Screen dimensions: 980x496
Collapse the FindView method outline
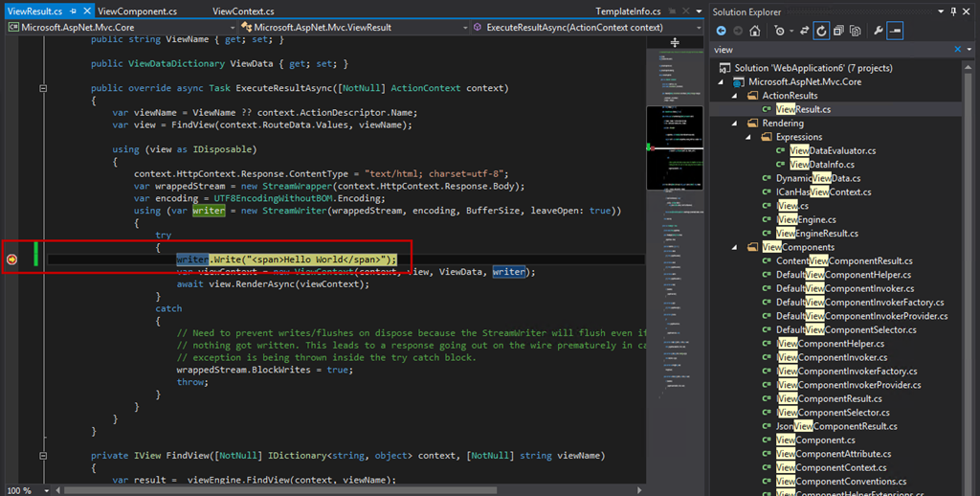pyautogui.click(x=43, y=456)
